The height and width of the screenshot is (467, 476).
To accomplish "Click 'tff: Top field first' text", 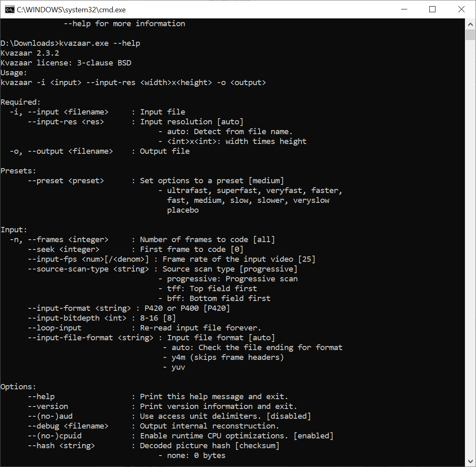I will point(212,289).
